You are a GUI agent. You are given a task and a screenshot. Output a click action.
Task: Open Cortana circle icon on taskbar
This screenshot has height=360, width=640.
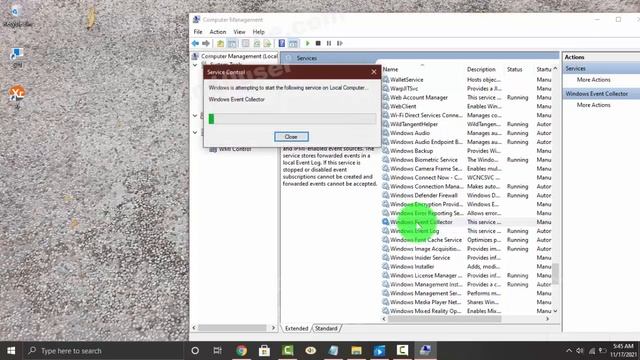tap(195, 351)
